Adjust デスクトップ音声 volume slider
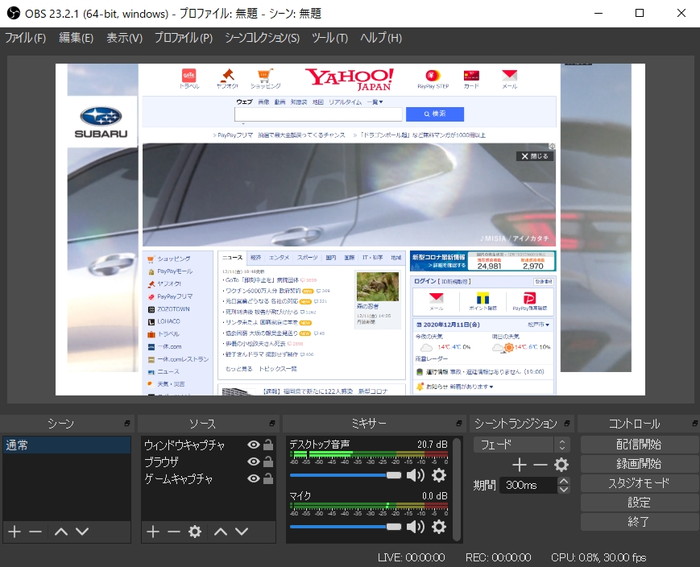This screenshot has height=567, width=700. 346,475
